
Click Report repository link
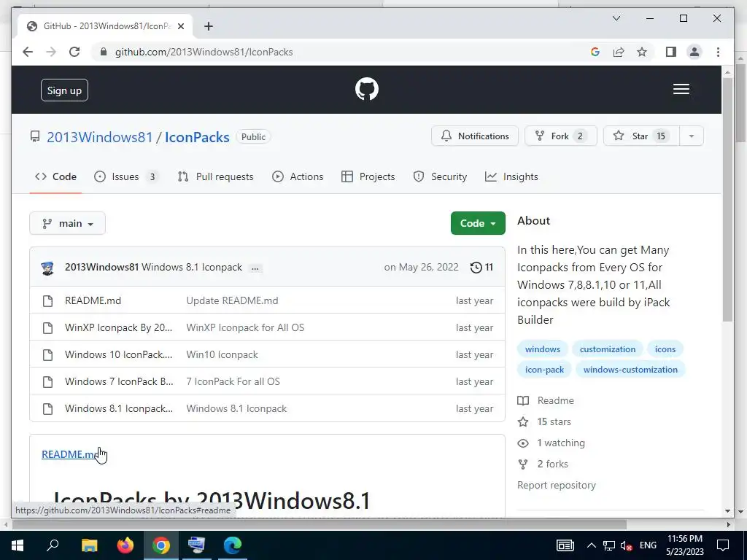[557, 485]
